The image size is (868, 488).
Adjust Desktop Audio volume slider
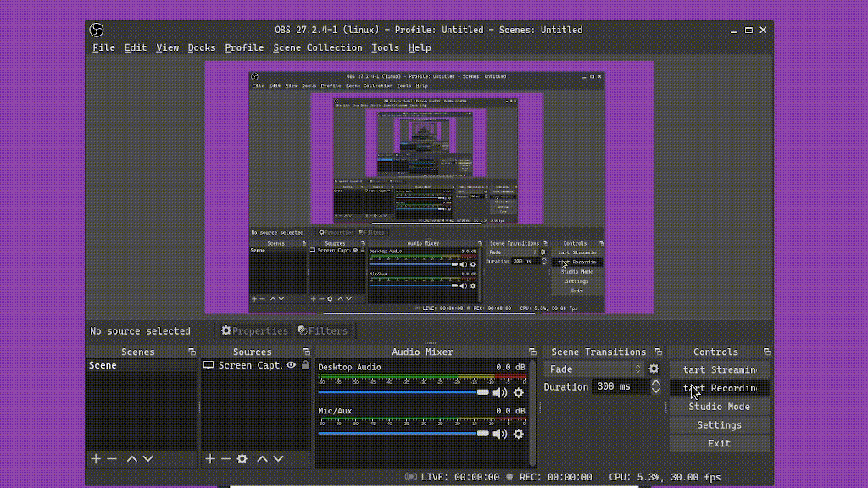click(x=403, y=392)
